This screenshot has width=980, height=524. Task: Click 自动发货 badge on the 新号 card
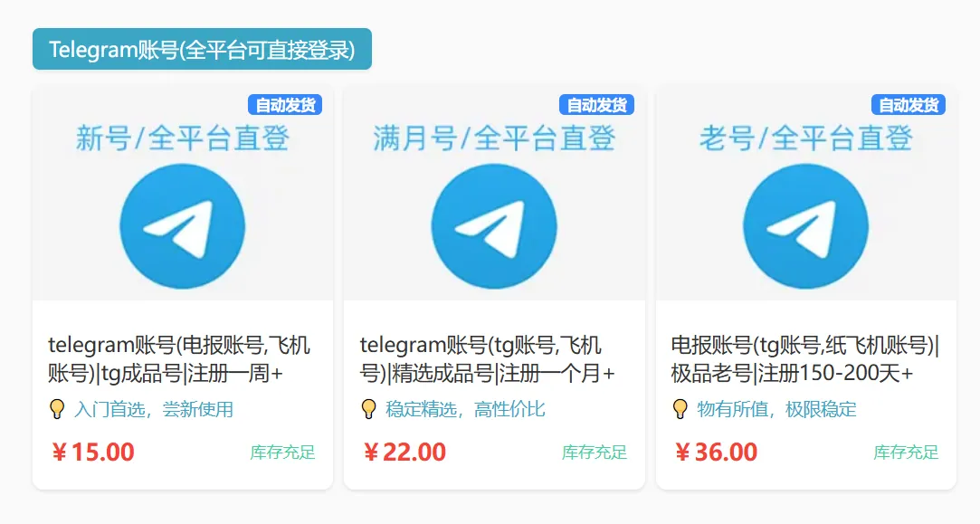point(285,105)
